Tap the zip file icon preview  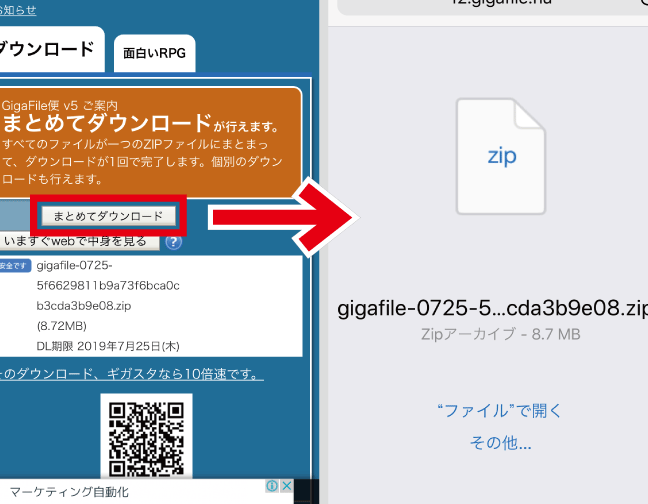pos(501,156)
